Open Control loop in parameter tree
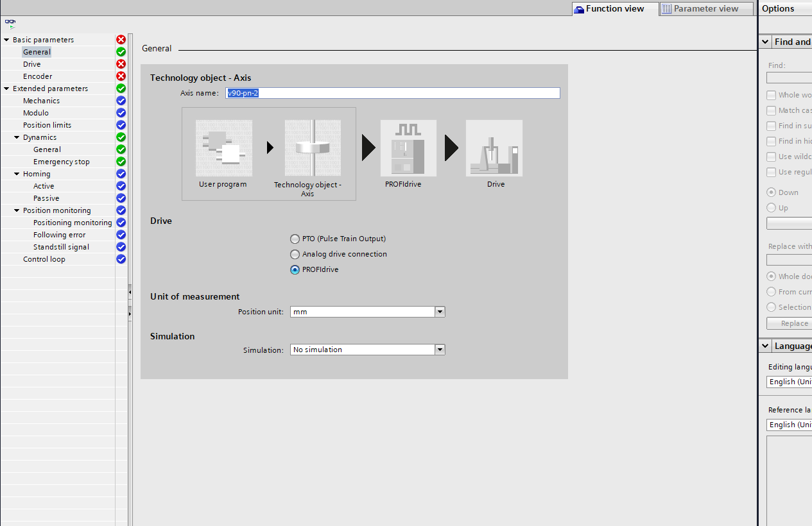This screenshot has width=812, height=526. pyautogui.click(x=44, y=259)
